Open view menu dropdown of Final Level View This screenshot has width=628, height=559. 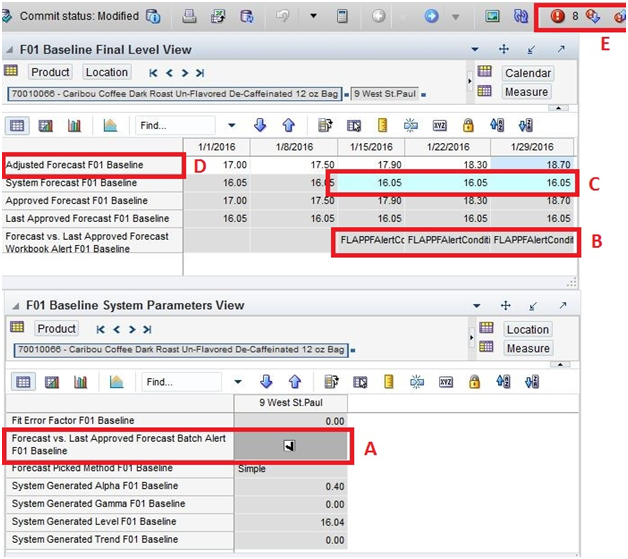[475, 49]
